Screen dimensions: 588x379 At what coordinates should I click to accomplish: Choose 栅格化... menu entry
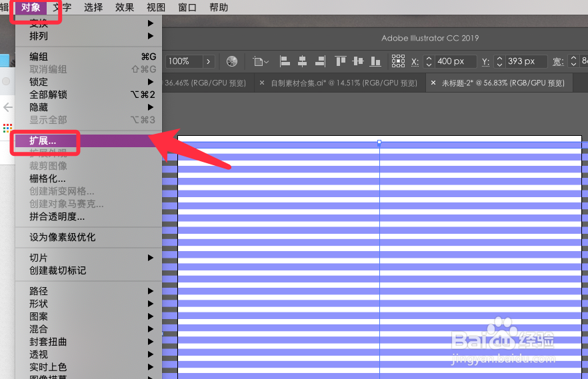pos(89,179)
